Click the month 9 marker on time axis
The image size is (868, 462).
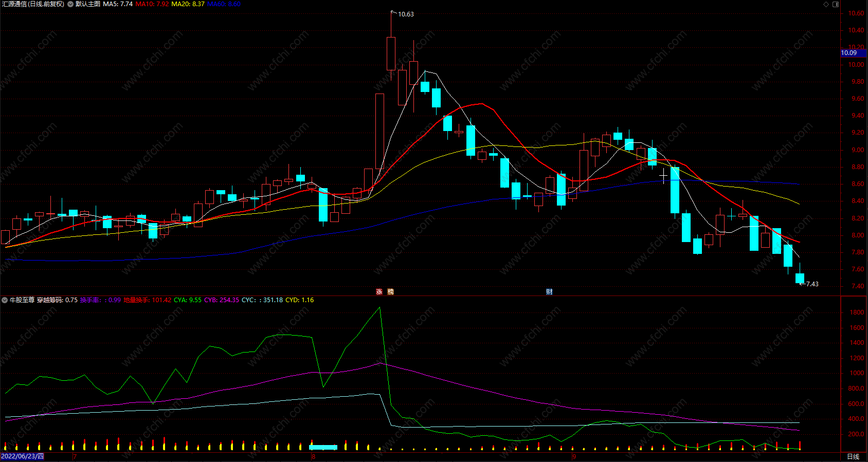tap(574, 456)
